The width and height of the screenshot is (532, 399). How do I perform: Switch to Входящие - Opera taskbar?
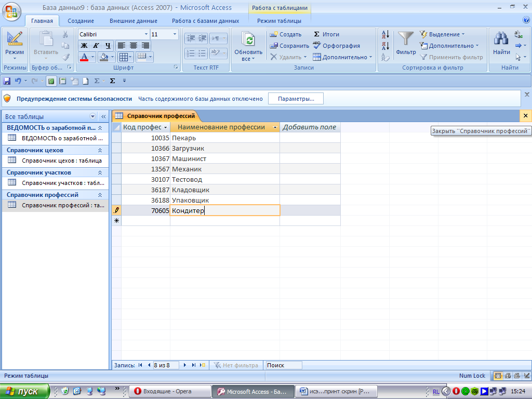tap(170, 392)
